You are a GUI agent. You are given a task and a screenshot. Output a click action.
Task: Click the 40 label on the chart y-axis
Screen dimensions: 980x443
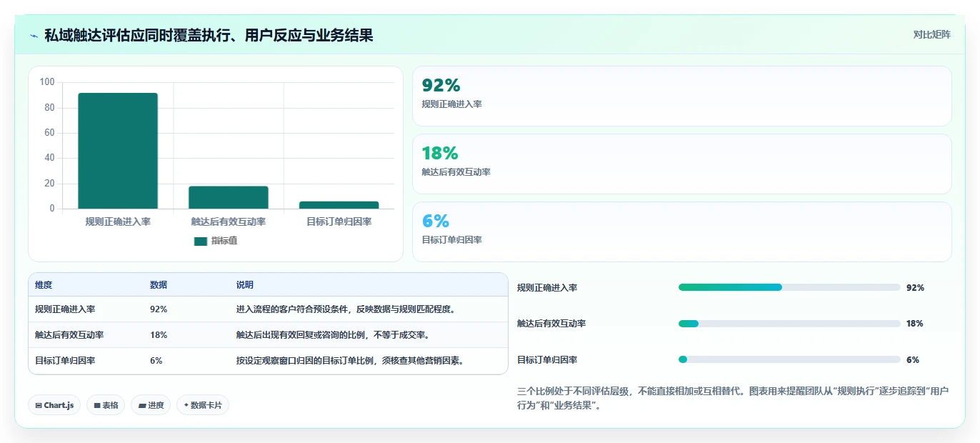point(49,158)
